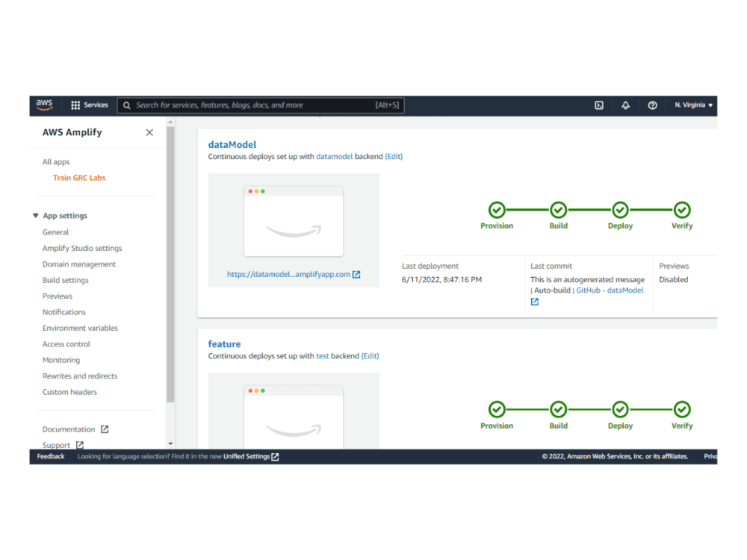The image size is (747, 560).
Task: Click the AWS logo home icon
Action: click(x=44, y=105)
